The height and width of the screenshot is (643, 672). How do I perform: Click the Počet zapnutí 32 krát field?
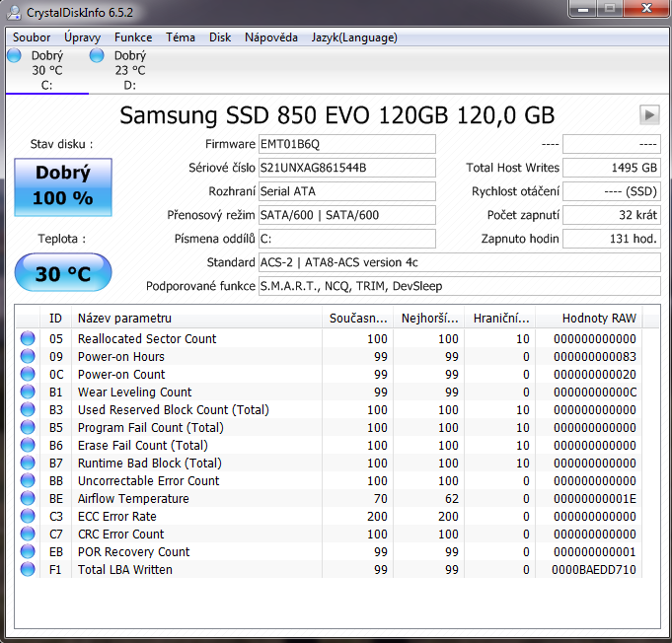(x=612, y=215)
